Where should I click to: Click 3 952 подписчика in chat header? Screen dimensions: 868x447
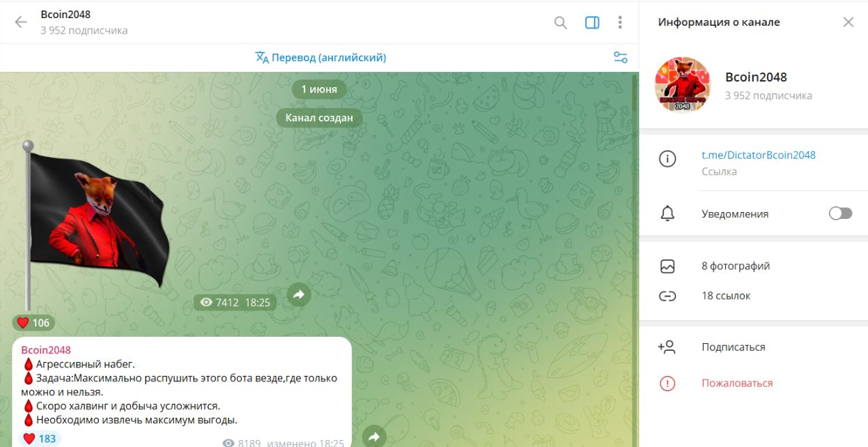(x=84, y=31)
